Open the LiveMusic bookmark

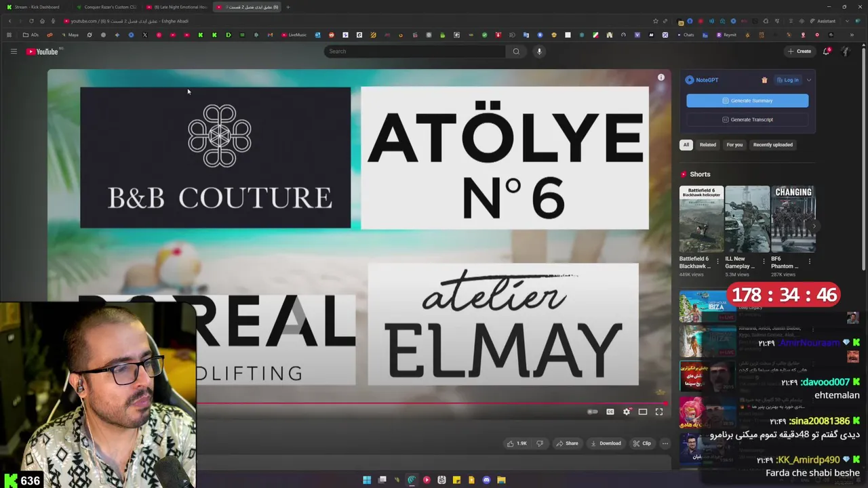pos(294,35)
